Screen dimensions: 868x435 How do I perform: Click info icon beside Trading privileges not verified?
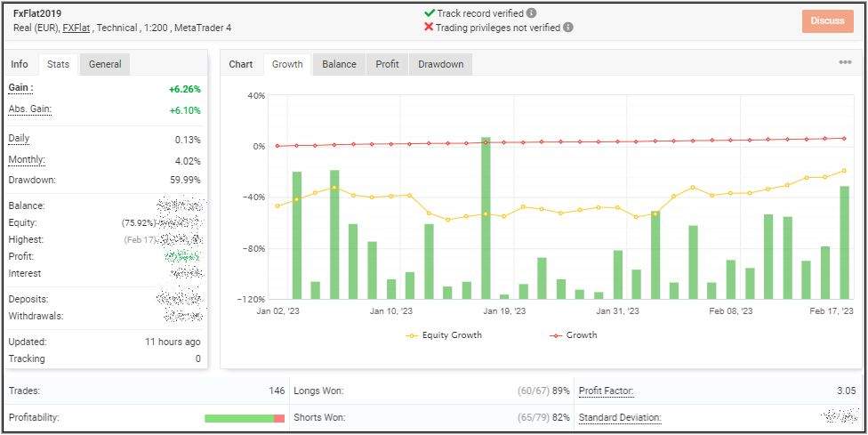click(x=568, y=28)
